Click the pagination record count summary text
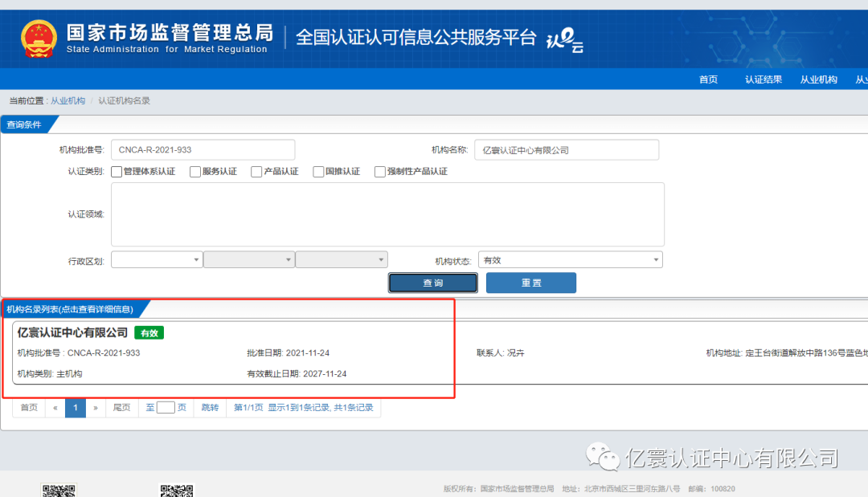Viewport: 868px width, 497px height. tap(303, 408)
